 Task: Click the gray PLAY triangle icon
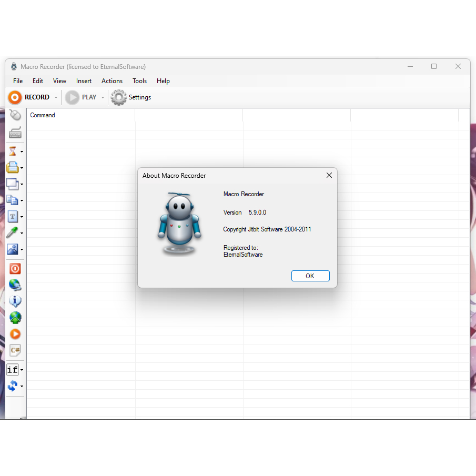point(72,97)
